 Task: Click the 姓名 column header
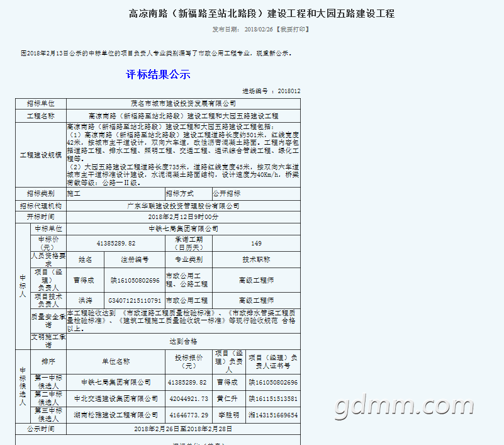(x=85, y=259)
